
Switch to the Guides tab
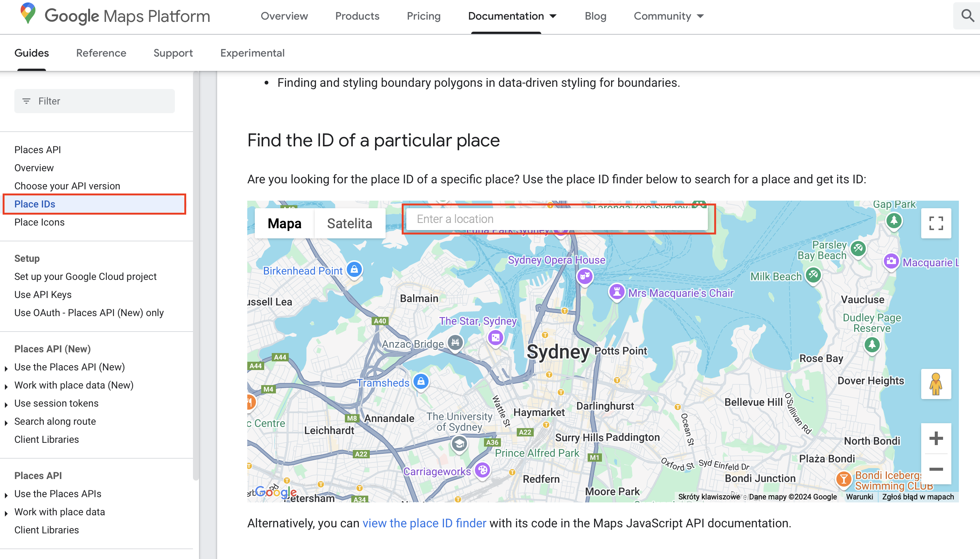point(31,53)
